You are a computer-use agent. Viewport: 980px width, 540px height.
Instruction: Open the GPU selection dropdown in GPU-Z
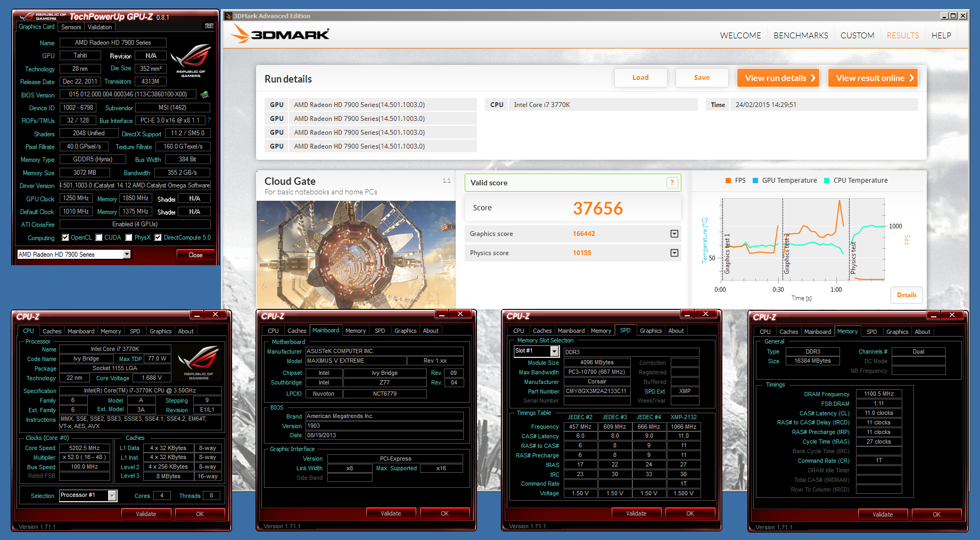127,255
